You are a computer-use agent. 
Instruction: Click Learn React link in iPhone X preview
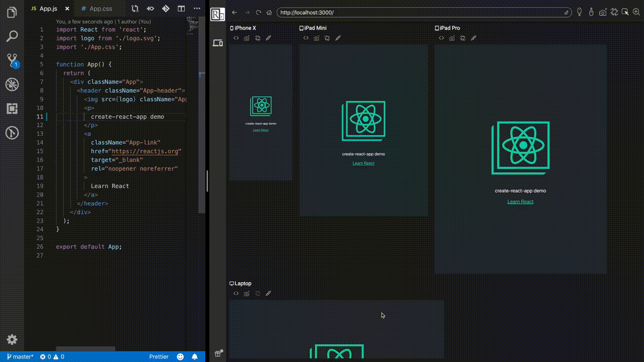261,130
